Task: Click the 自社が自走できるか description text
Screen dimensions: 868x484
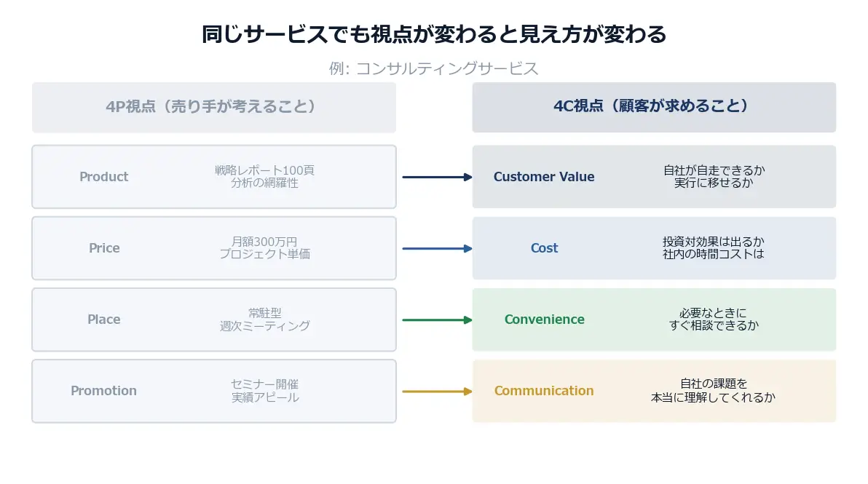Action: coord(714,170)
